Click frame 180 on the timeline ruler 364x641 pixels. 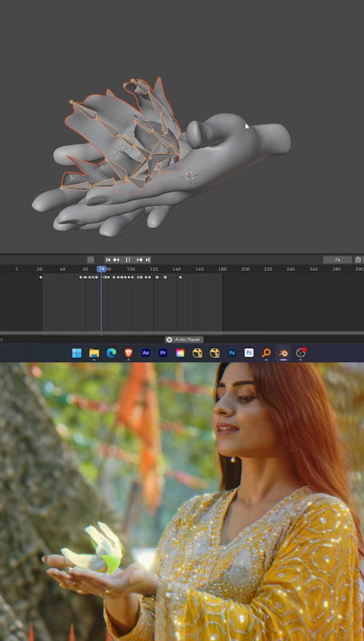click(x=222, y=269)
